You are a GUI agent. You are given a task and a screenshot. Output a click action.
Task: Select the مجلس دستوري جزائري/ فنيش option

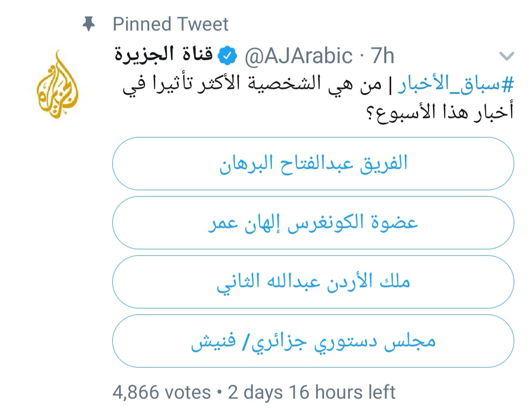[312, 340]
